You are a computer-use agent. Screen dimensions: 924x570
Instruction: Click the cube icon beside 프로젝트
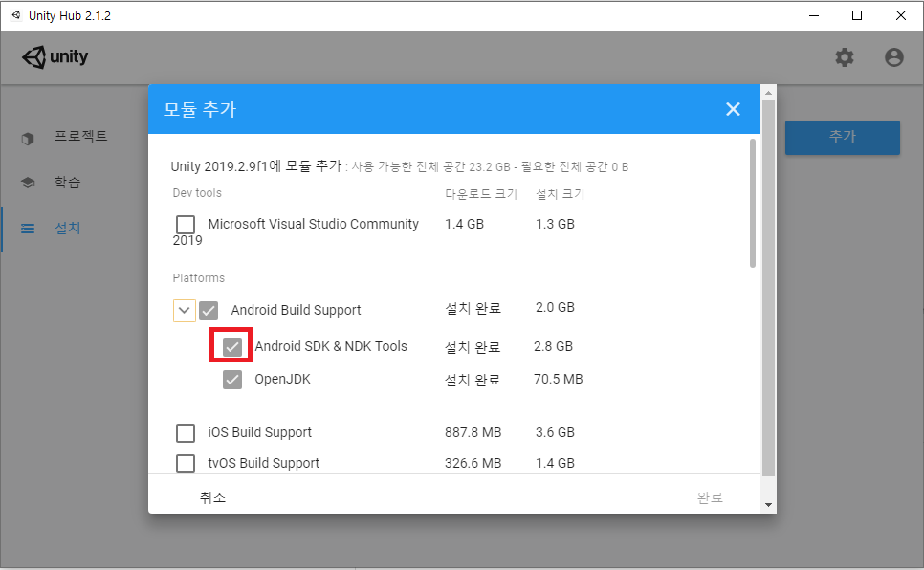click(x=28, y=139)
